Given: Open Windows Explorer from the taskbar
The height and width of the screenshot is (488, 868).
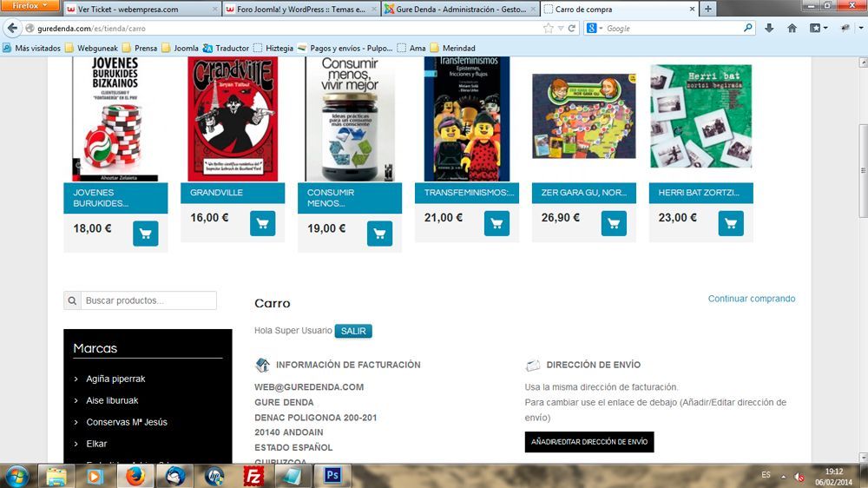Looking at the screenshot, I should [56, 477].
